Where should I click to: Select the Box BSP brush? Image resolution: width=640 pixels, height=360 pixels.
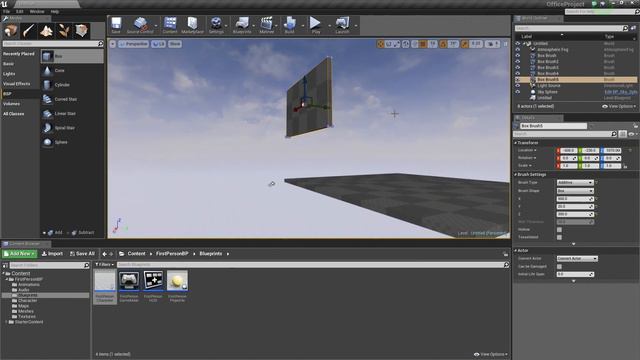72,56
